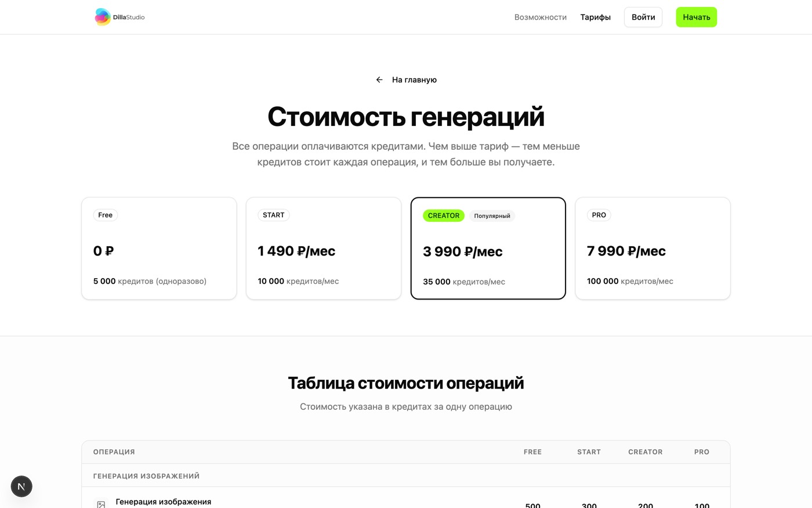Click the Популярный label
Viewport: 812px width, 508px height.
(492, 216)
